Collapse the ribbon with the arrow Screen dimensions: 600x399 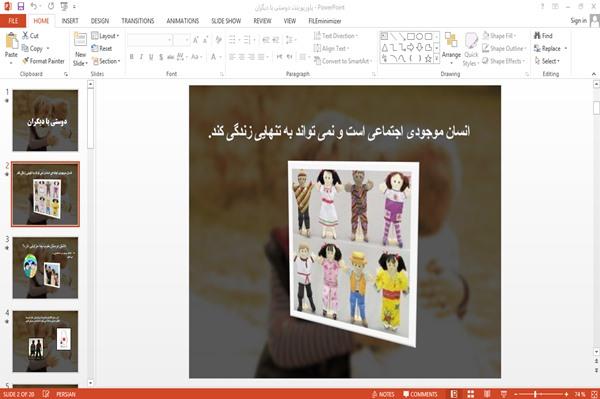click(x=594, y=74)
